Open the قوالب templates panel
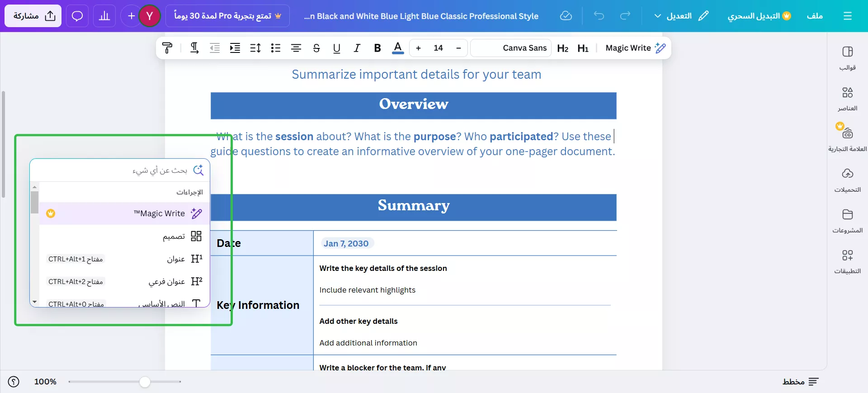Image resolution: width=868 pixels, height=393 pixels. point(848,58)
